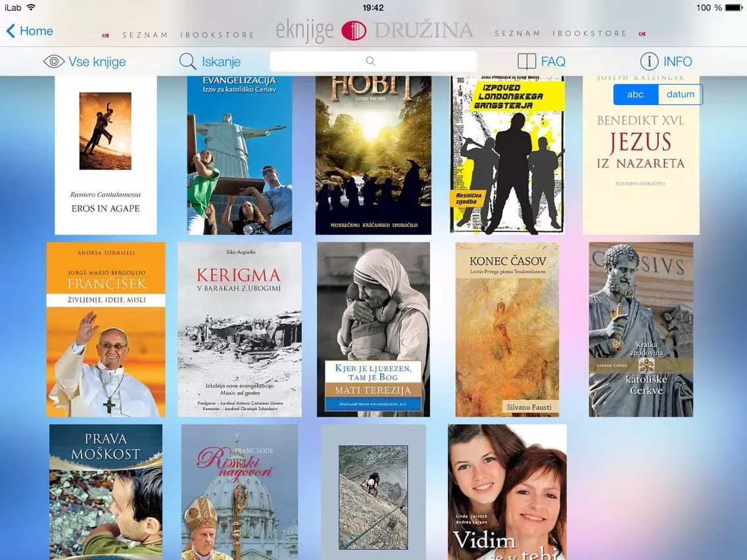Viewport: 747px width, 560px height.
Task: Click the Iskanje search label
Action: pyautogui.click(x=221, y=62)
